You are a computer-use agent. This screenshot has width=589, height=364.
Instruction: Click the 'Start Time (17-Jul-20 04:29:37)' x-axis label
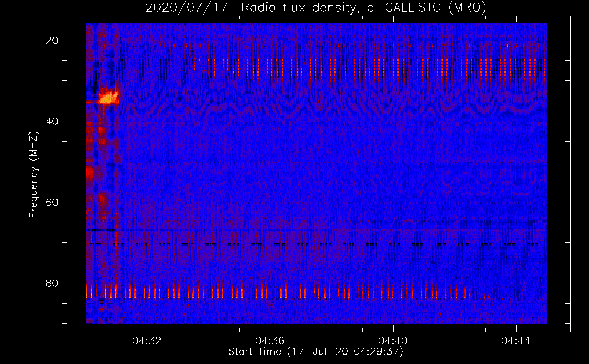click(316, 352)
